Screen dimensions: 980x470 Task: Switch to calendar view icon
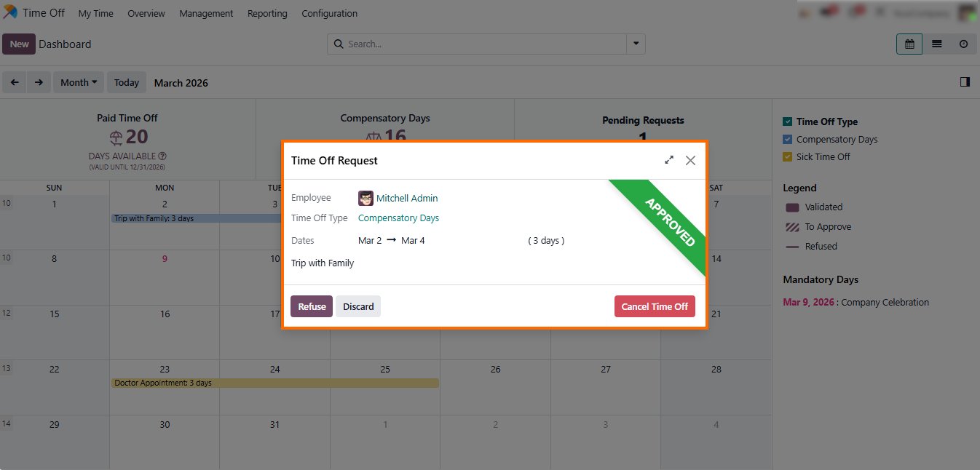(909, 44)
